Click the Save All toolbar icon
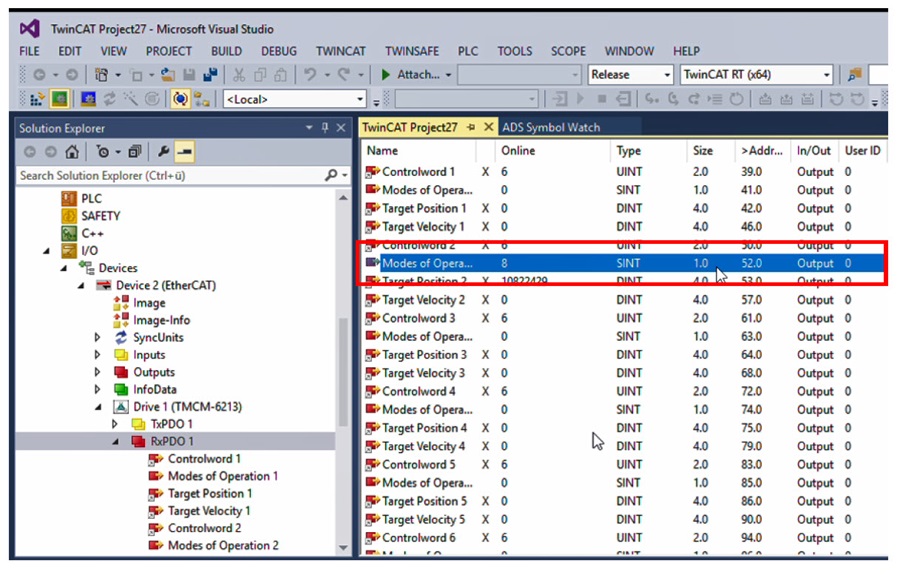 click(x=210, y=75)
